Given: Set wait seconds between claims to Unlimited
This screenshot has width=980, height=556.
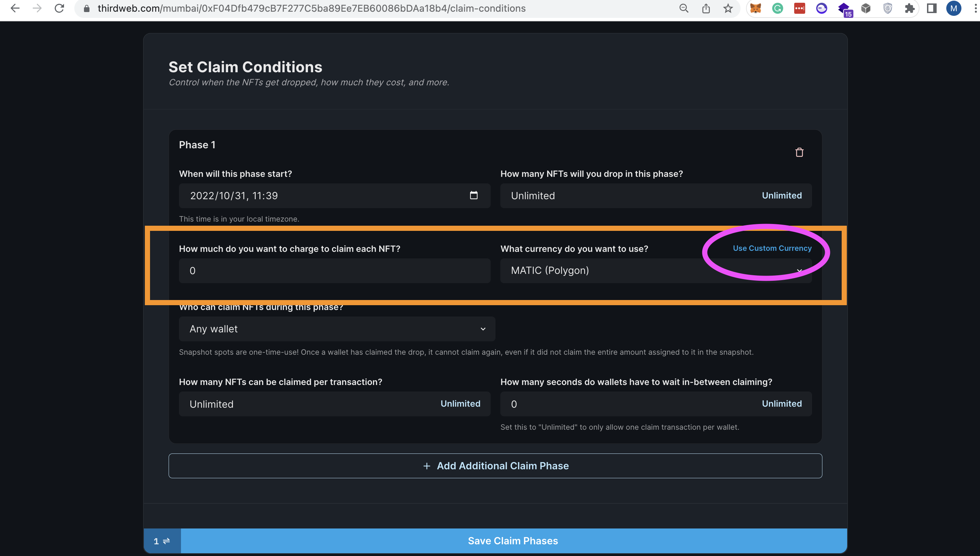Looking at the screenshot, I should pyautogui.click(x=781, y=404).
